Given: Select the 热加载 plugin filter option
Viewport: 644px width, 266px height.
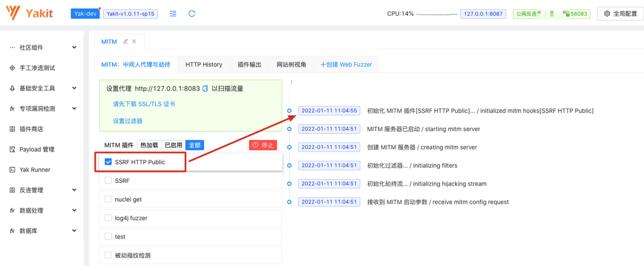Looking at the screenshot, I should tap(149, 145).
